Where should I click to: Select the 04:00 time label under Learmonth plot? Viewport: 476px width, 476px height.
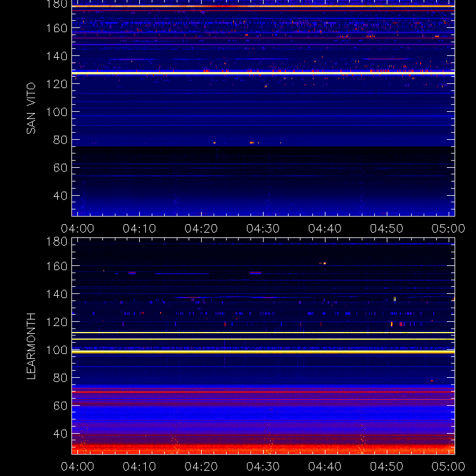click(x=77, y=466)
